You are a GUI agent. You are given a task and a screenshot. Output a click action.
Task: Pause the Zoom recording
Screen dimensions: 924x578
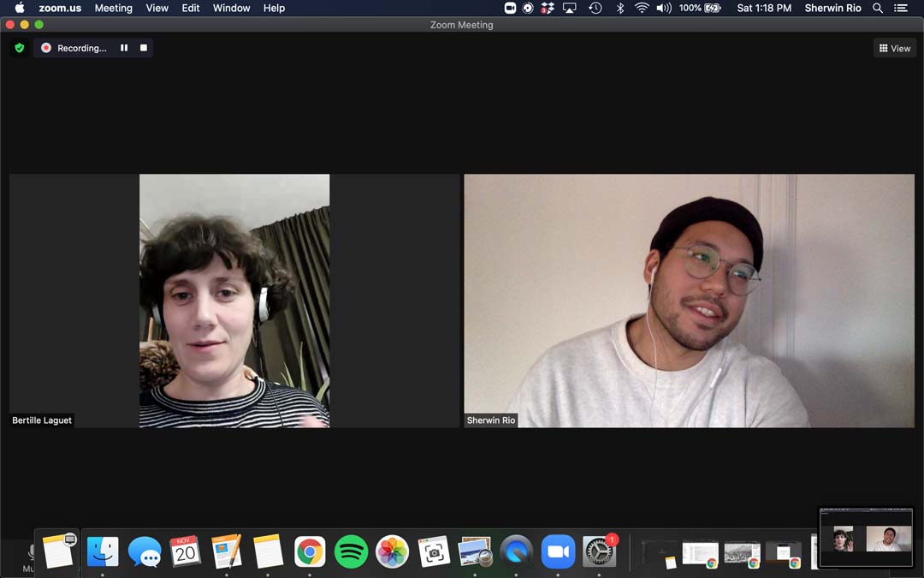(124, 48)
